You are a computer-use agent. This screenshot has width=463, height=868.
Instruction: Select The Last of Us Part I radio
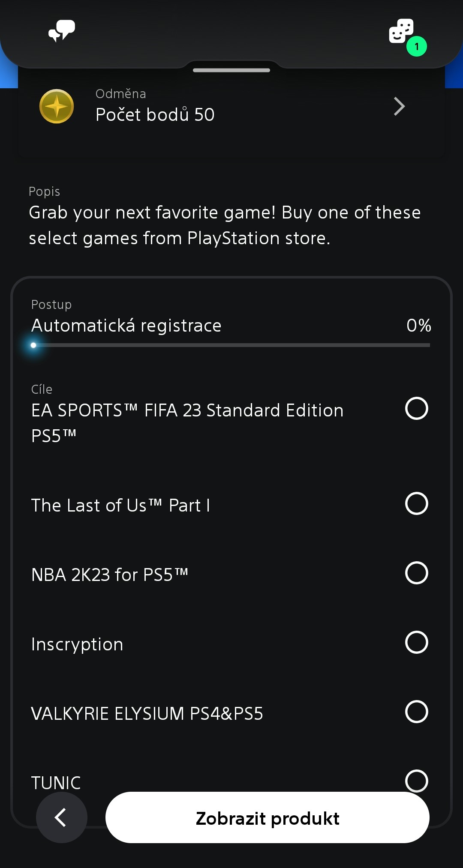(x=416, y=503)
